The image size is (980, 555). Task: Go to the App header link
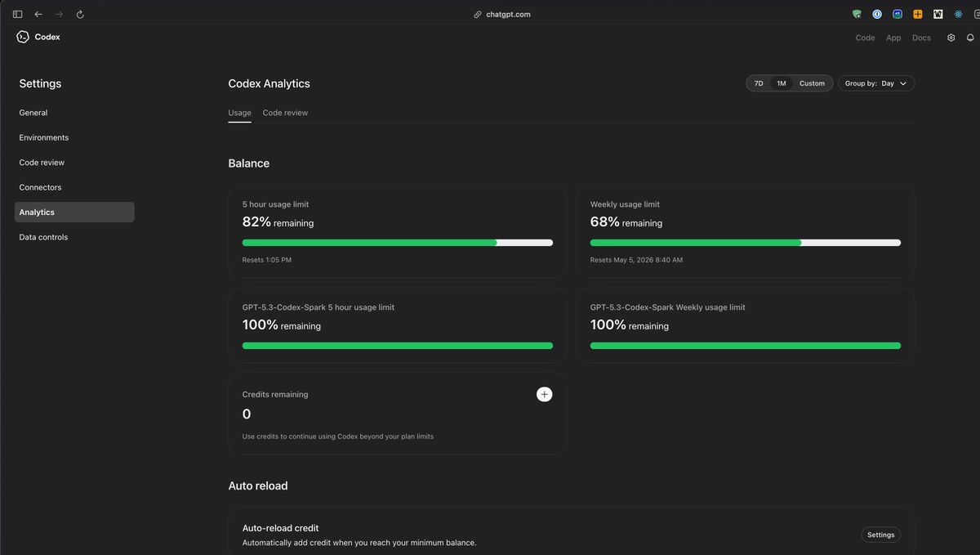(893, 38)
